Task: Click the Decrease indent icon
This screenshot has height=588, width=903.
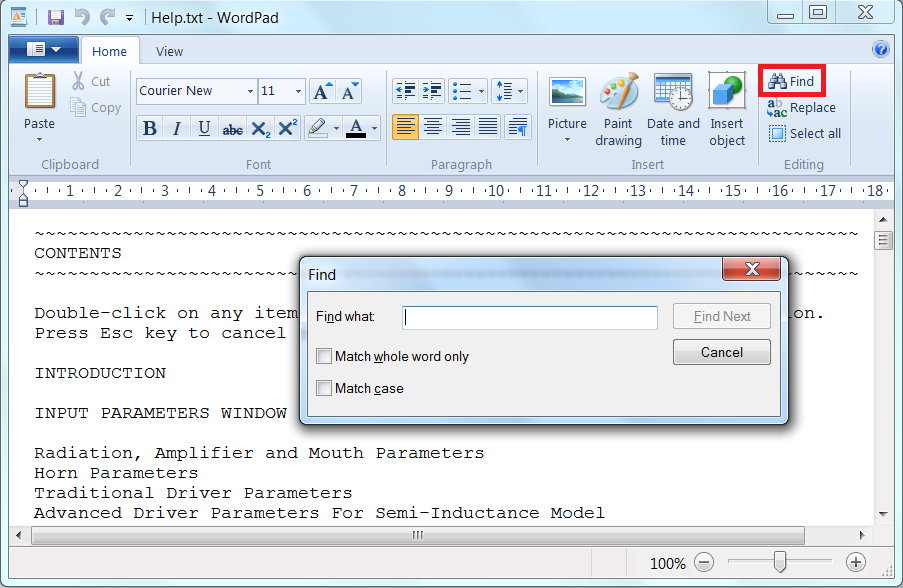Action: [405, 91]
